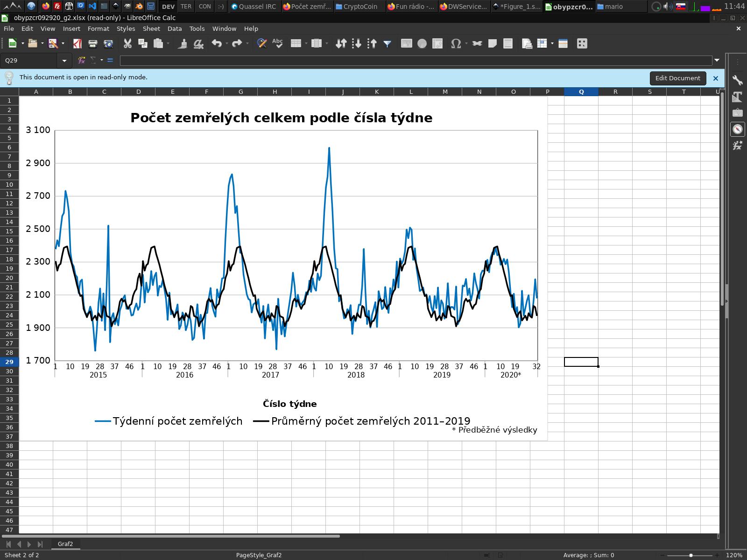Click Insert Comment note icon
This screenshot has height=560, width=747.
(x=492, y=43)
